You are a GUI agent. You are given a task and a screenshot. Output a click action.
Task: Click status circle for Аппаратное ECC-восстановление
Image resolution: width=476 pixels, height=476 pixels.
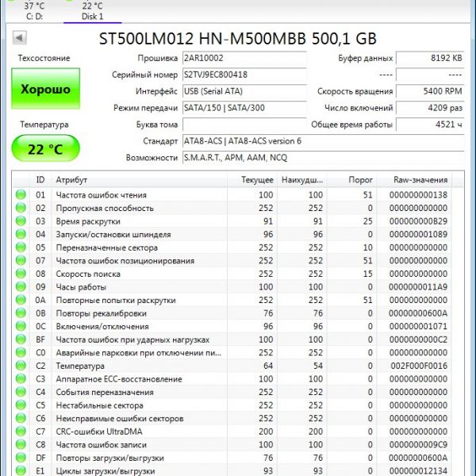point(21,378)
